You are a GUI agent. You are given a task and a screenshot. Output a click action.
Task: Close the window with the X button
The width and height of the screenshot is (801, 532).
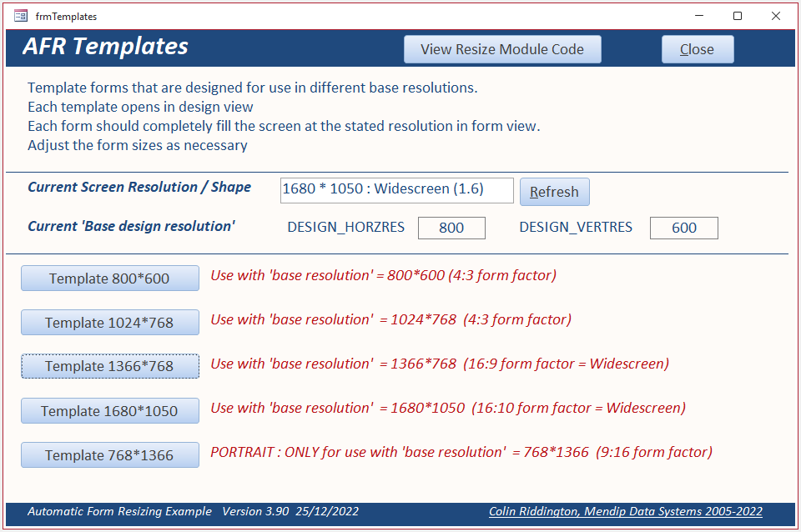[775, 16]
